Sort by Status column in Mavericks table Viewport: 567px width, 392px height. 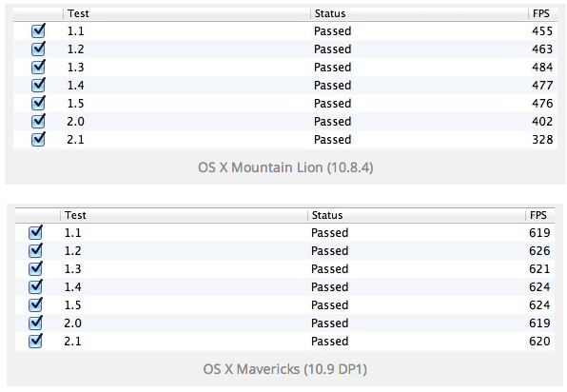pyautogui.click(x=417, y=216)
